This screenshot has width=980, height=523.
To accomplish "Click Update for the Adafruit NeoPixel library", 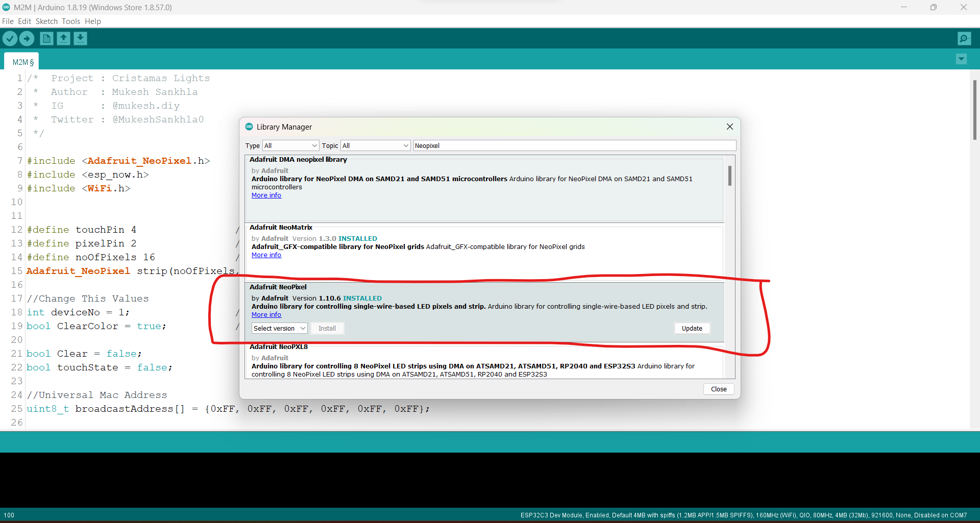I will point(692,328).
